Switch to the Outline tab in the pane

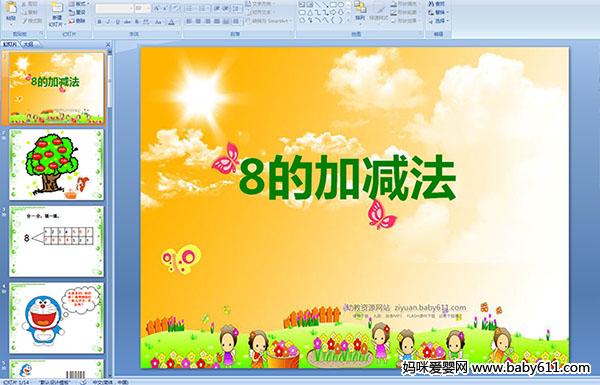29,44
